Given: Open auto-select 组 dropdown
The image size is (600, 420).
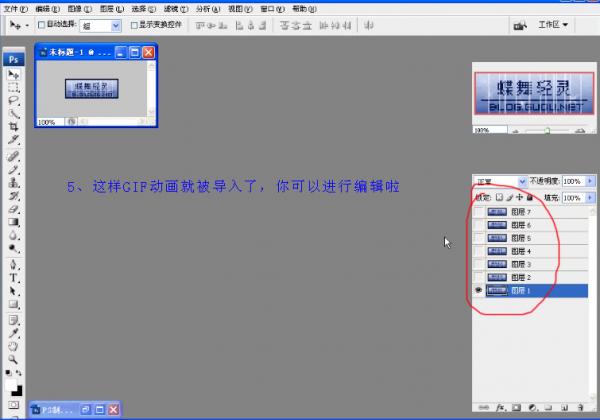Looking at the screenshot, I should [116, 26].
